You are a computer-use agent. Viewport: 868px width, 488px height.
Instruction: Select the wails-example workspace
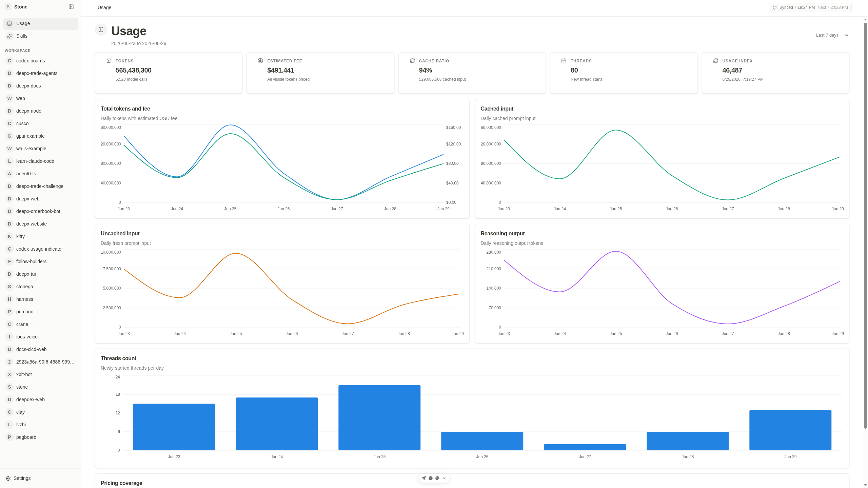41,149
